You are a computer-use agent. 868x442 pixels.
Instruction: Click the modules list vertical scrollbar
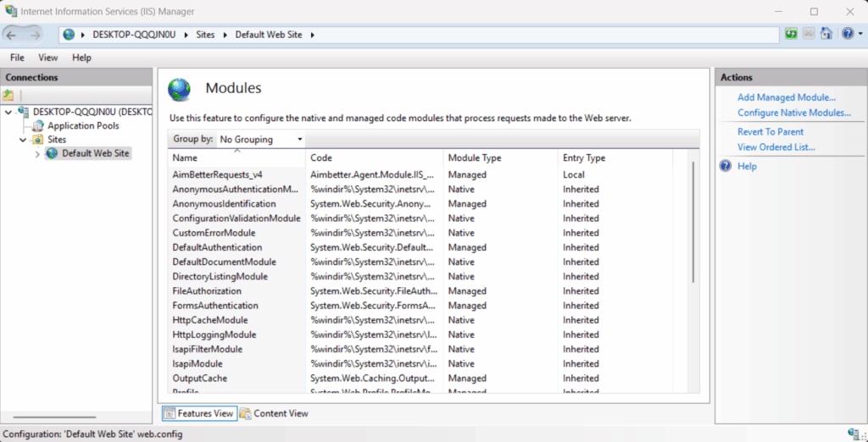(x=693, y=221)
